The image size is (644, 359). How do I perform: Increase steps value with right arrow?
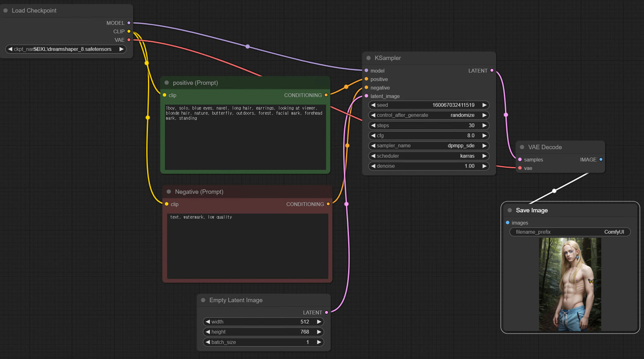[484, 125]
